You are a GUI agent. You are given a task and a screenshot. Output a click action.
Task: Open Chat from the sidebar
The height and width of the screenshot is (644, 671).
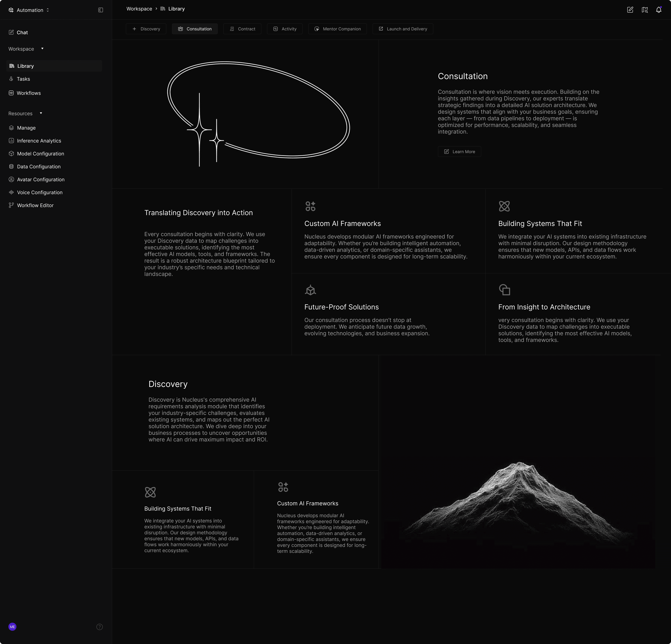click(x=22, y=32)
